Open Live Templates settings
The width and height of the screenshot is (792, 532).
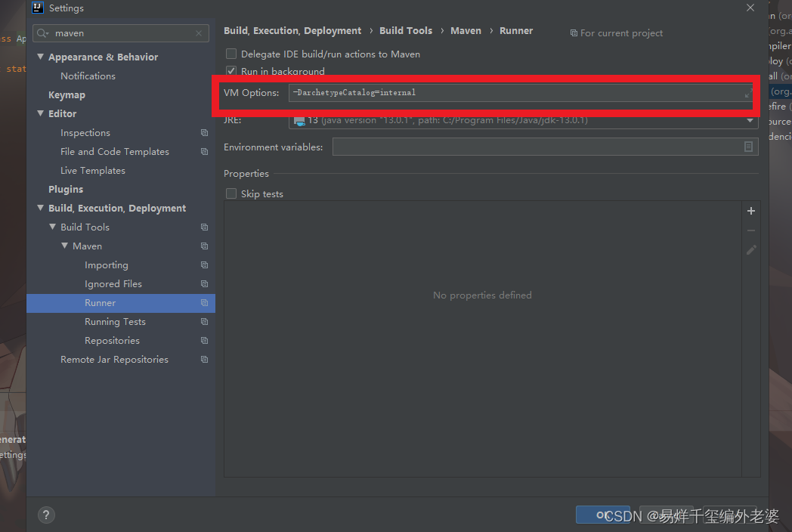93,171
